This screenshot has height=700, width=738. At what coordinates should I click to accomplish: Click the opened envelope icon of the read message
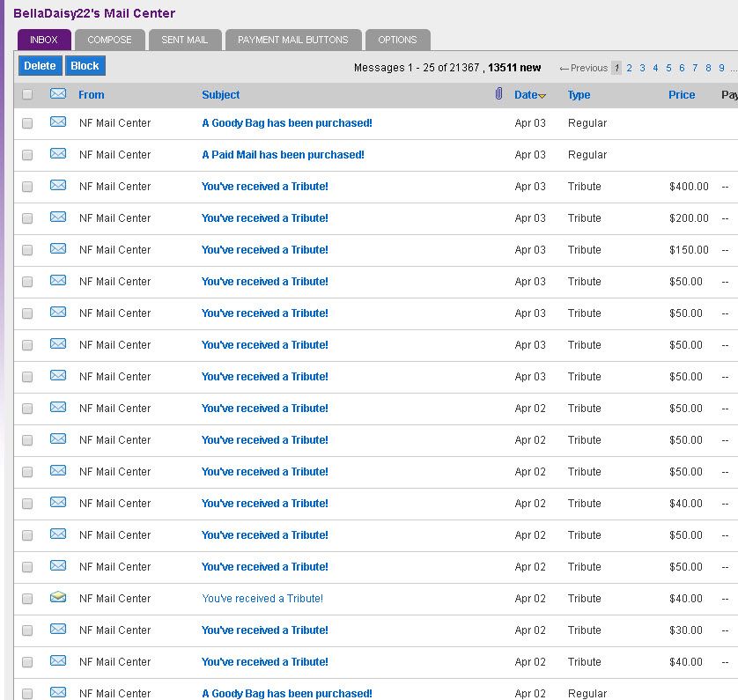pyautogui.click(x=58, y=597)
